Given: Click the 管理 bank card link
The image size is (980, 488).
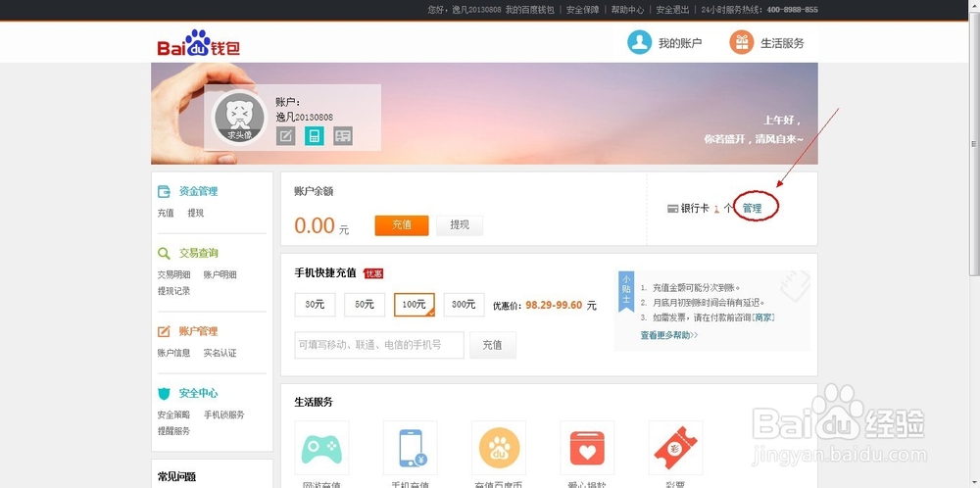Looking at the screenshot, I should coord(752,208).
